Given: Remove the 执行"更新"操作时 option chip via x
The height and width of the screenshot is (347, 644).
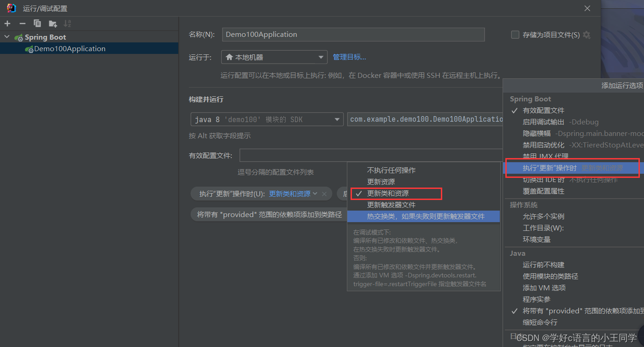Looking at the screenshot, I should tap(324, 194).
